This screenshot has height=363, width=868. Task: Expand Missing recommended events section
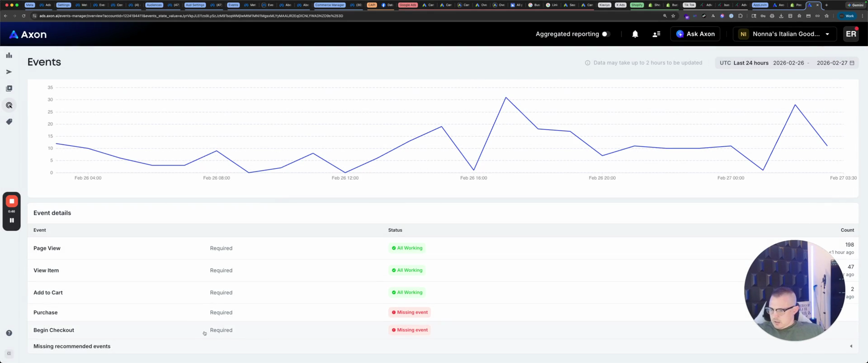[850, 346]
